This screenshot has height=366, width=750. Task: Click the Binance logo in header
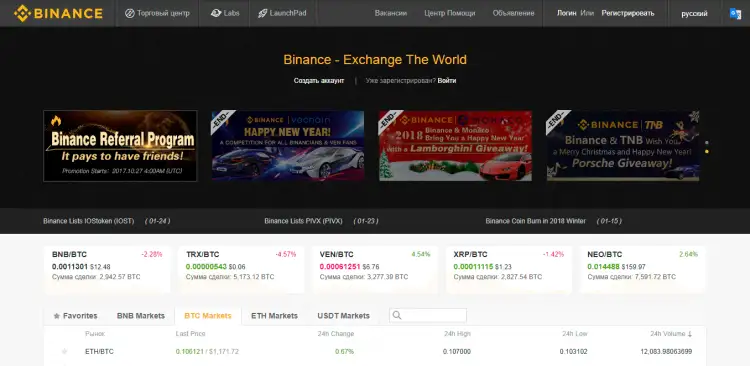[58, 13]
